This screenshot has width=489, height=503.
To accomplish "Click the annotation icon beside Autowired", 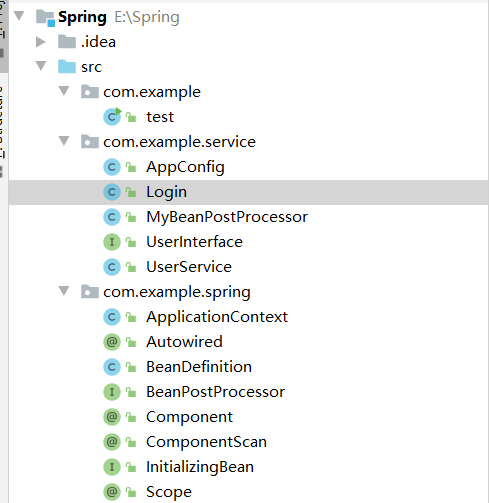I will click(112, 342).
